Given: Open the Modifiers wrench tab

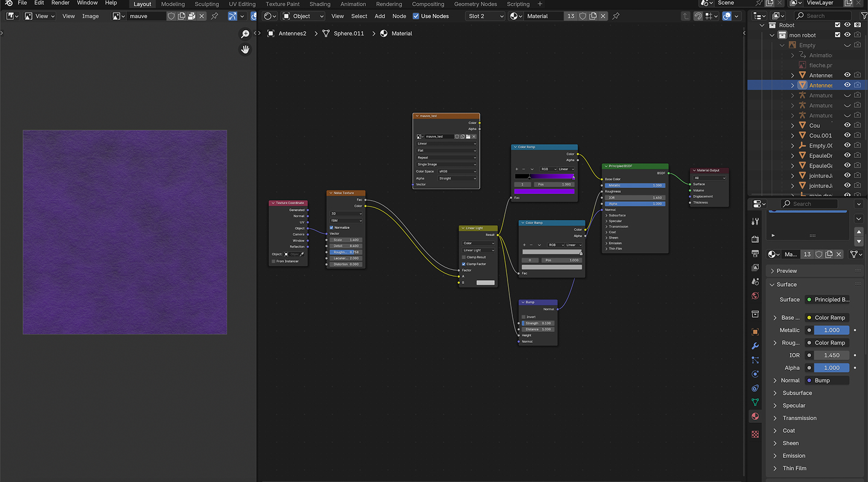Looking at the screenshot, I should tap(755, 346).
